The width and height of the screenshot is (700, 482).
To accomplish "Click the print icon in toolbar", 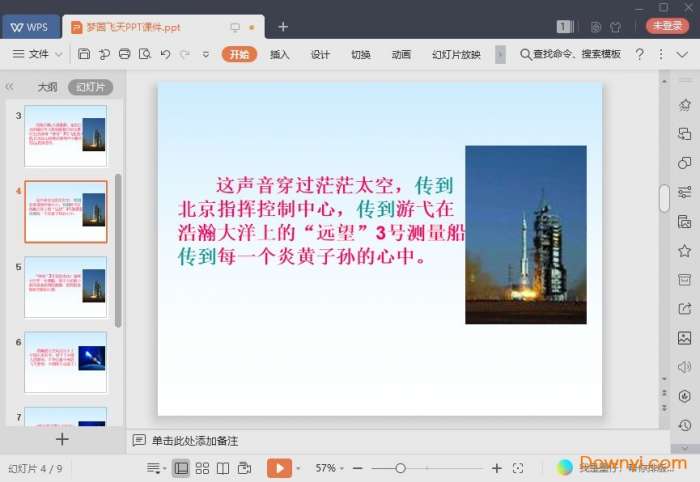I will click(125, 54).
